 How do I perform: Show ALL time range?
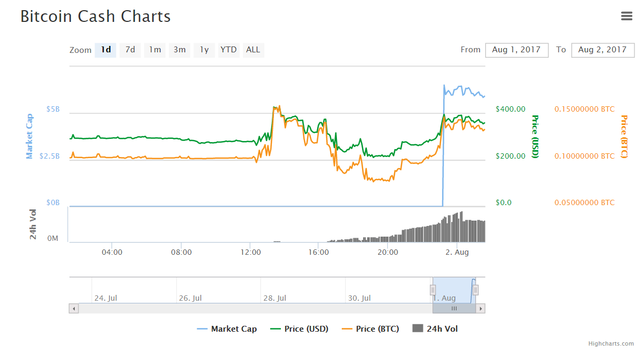click(253, 50)
